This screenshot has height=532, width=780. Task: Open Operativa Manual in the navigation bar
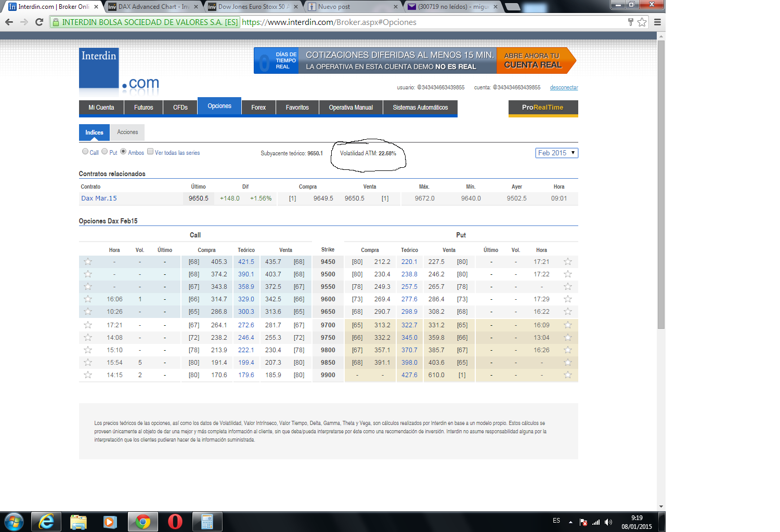click(351, 108)
